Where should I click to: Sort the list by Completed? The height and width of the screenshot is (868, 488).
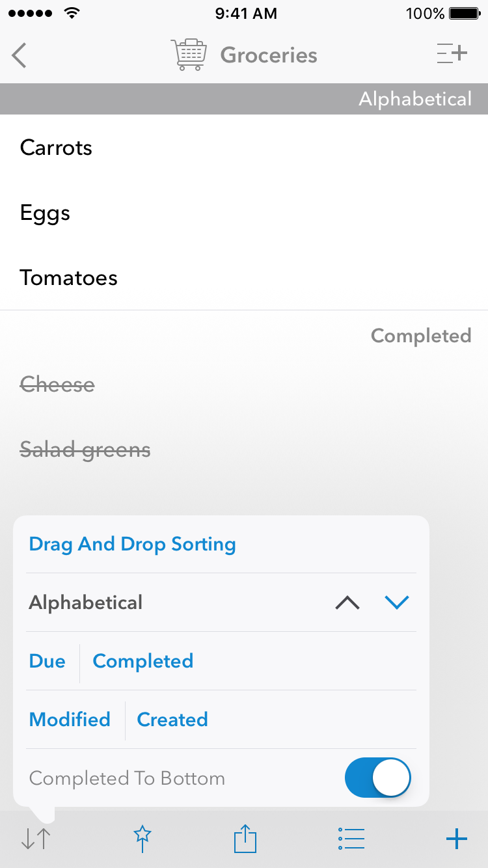click(143, 661)
